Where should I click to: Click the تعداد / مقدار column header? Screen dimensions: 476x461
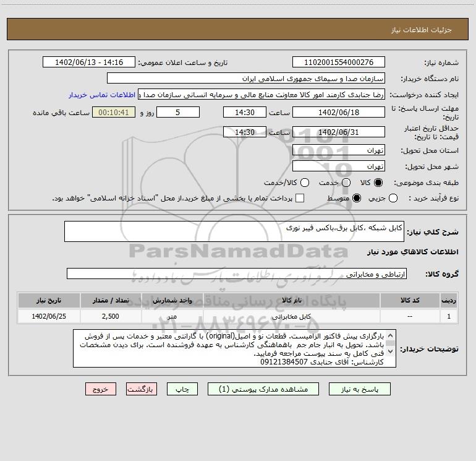coord(111,300)
